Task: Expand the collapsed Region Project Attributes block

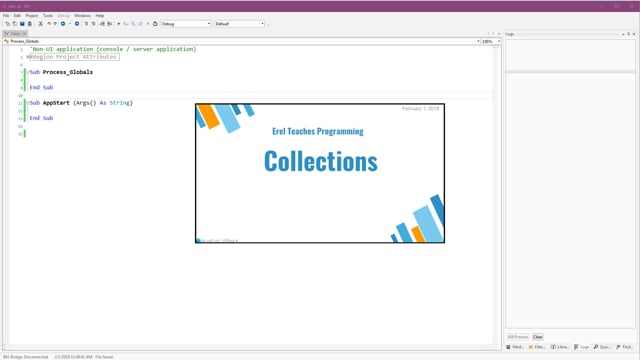Action: 28,57
